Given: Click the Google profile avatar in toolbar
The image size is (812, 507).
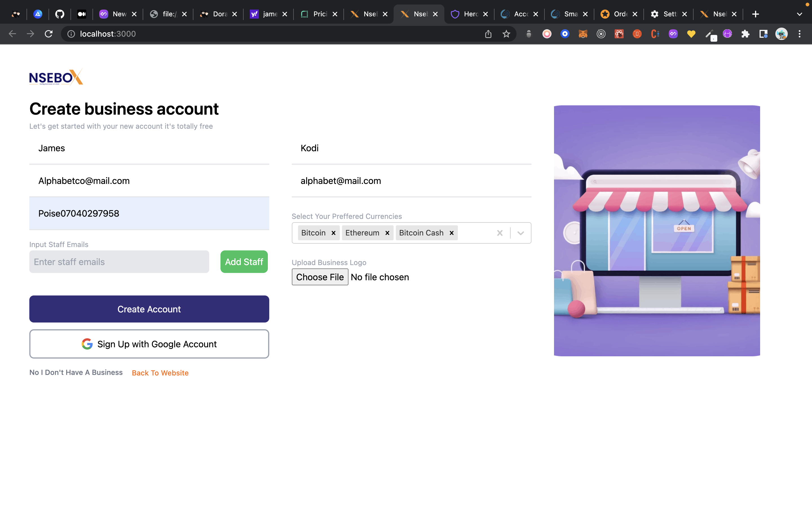Looking at the screenshot, I should pos(782,34).
